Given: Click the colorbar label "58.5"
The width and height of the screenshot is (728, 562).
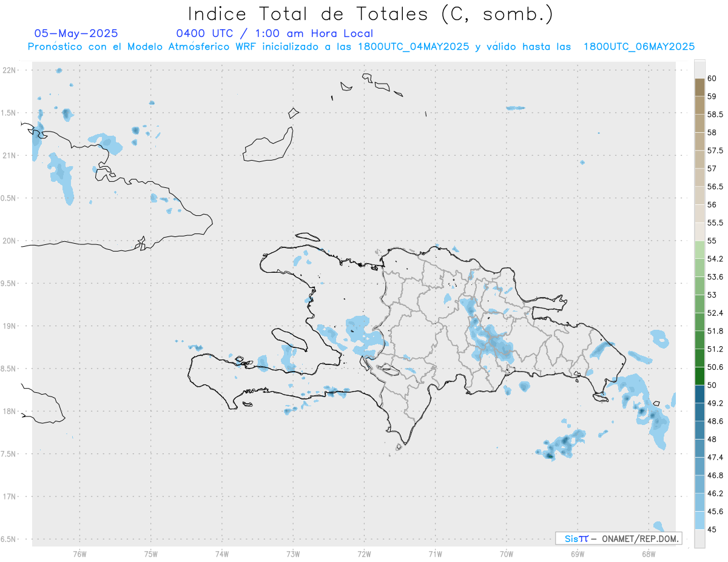Looking at the screenshot, I should 715,114.
